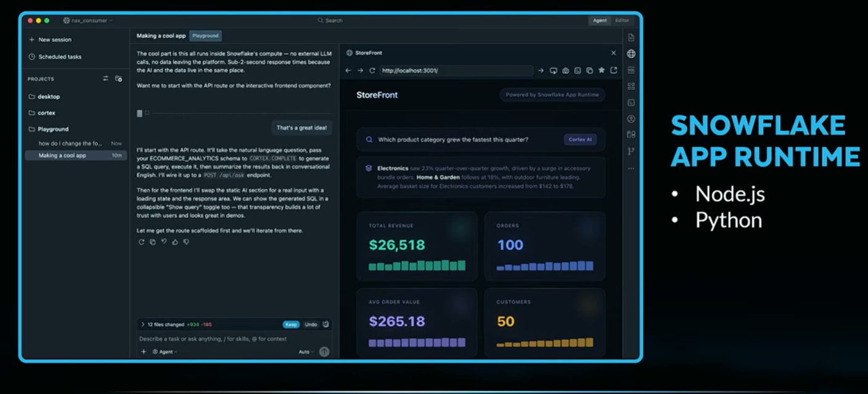Image resolution: width=868 pixels, height=394 pixels.
Task: Go forward in the StoreFront browser
Action: point(361,71)
